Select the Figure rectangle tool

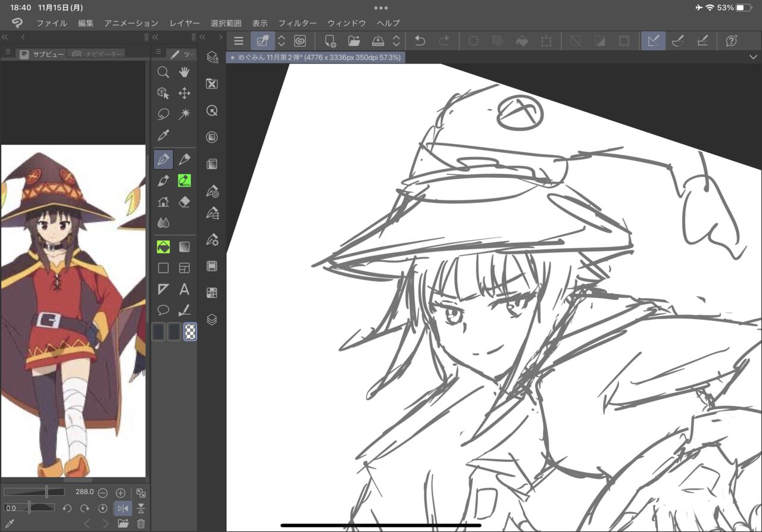163,268
